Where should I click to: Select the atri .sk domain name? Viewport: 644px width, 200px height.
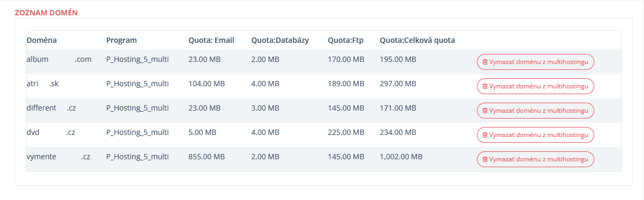42,84
